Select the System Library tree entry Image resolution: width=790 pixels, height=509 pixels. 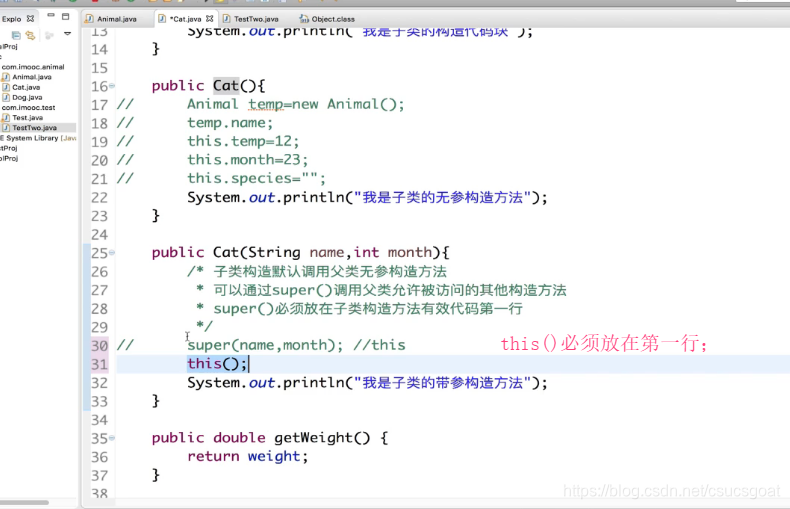pos(39,138)
